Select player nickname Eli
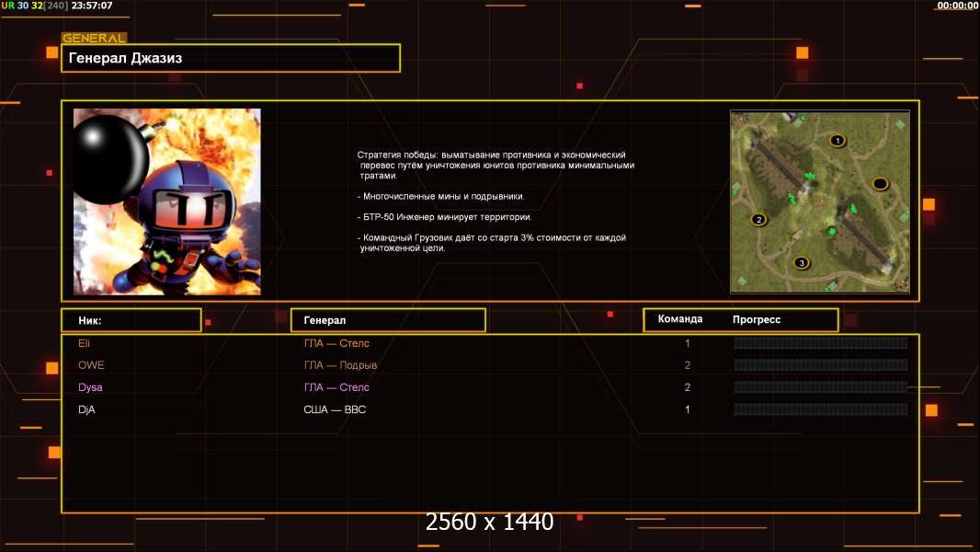The height and width of the screenshot is (552, 980). [x=85, y=343]
